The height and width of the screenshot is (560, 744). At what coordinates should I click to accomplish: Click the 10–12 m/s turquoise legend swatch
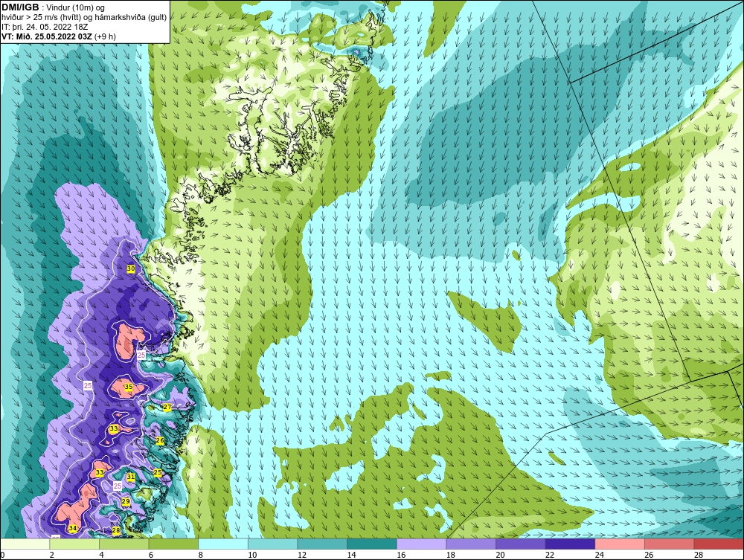(x=272, y=544)
